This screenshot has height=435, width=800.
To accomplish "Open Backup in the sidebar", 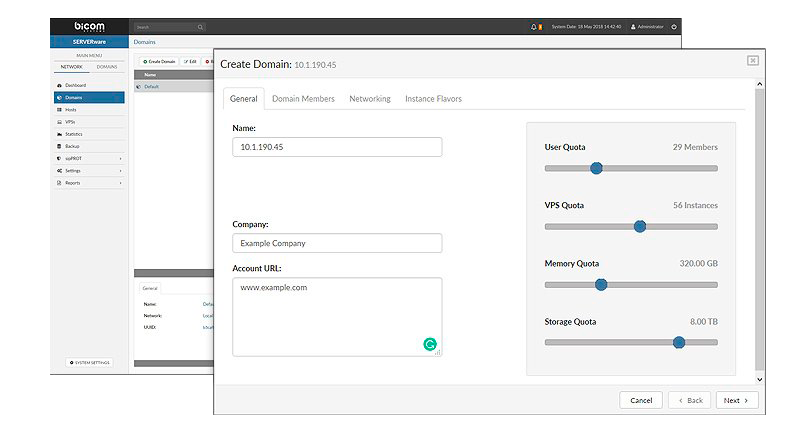I will tap(72, 146).
